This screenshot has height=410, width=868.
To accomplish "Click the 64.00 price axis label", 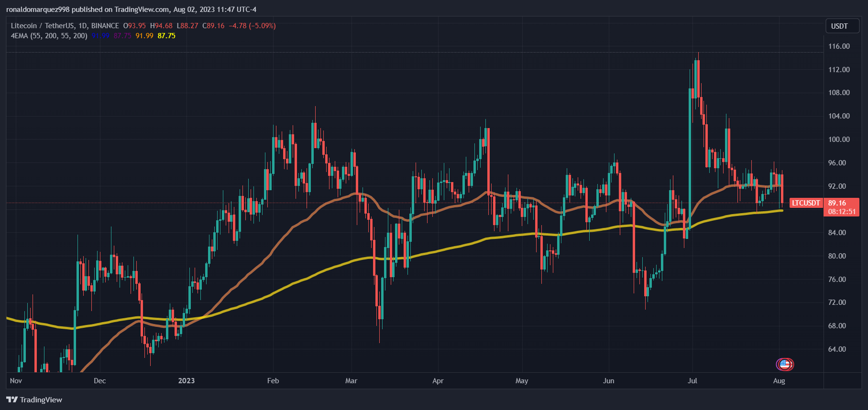I will click(837, 349).
